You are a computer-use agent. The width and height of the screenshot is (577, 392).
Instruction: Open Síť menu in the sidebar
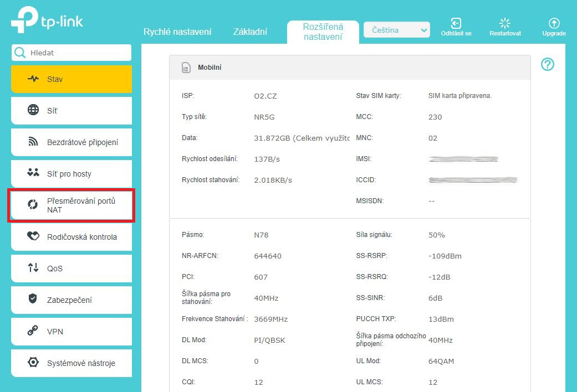(72, 111)
